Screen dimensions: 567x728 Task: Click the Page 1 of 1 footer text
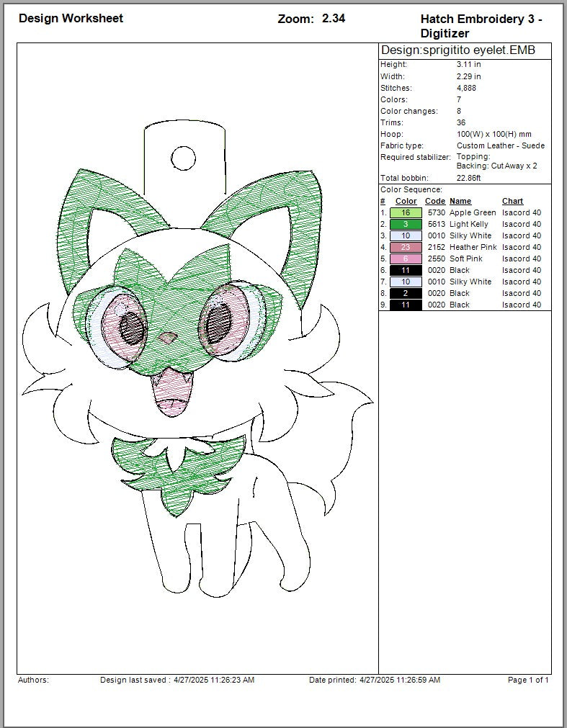pos(528,680)
